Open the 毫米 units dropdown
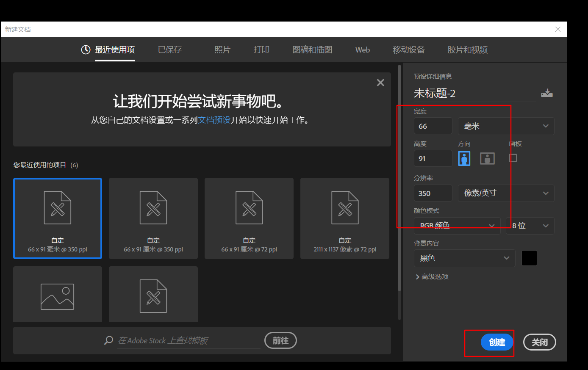Screen dimensions: 588x370 pos(506,126)
